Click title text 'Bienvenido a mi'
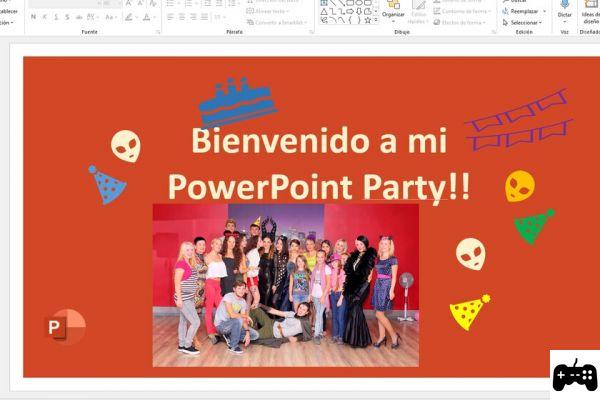This screenshot has height=400, width=600. click(319, 141)
